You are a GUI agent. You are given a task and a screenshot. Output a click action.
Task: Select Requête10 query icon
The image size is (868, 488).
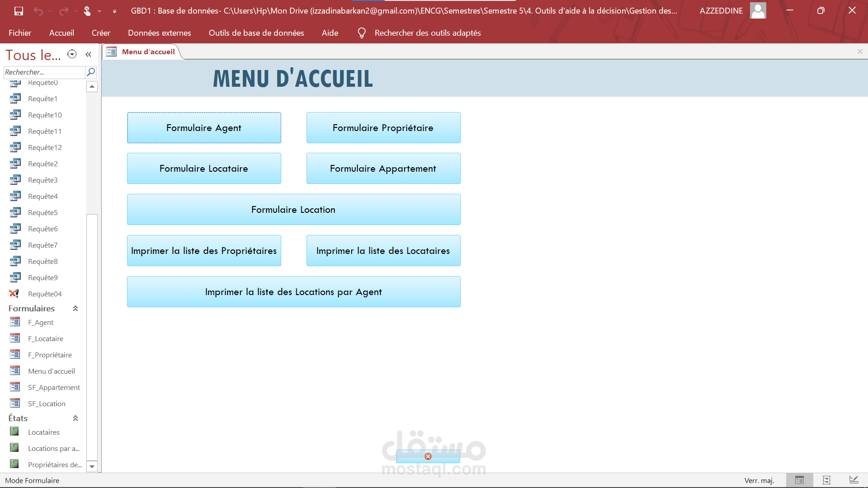[15, 115]
